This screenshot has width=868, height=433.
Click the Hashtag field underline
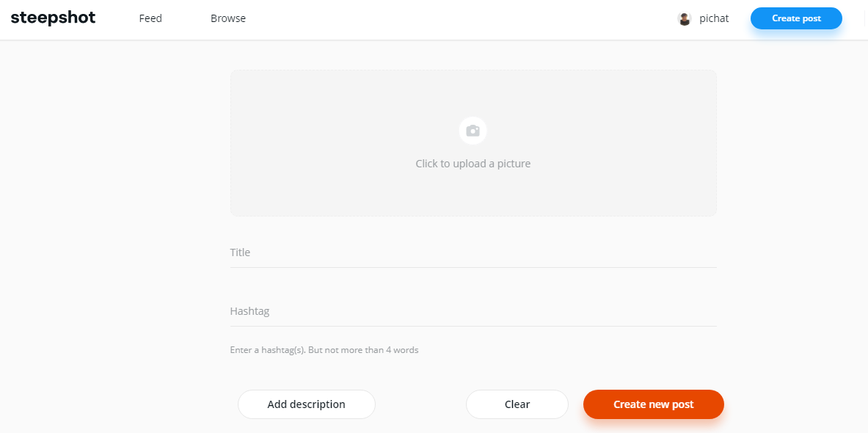pyautogui.click(x=473, y=326)
